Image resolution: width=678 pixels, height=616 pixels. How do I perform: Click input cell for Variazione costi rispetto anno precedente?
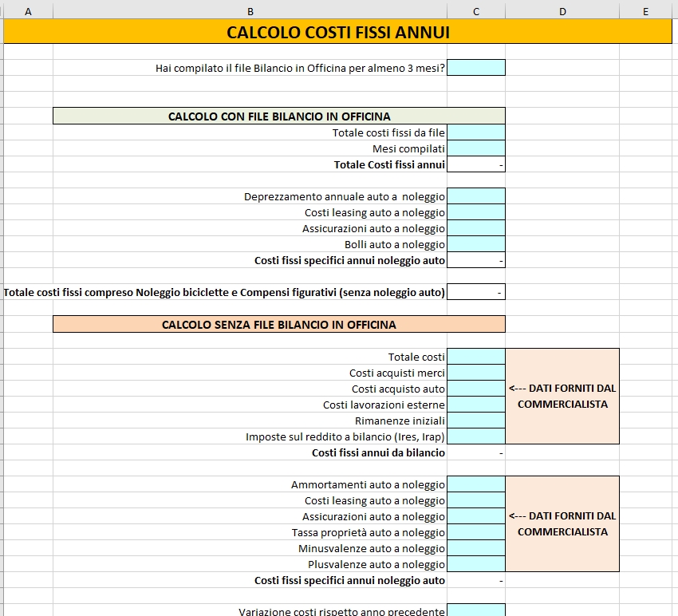tap(476, 610)
